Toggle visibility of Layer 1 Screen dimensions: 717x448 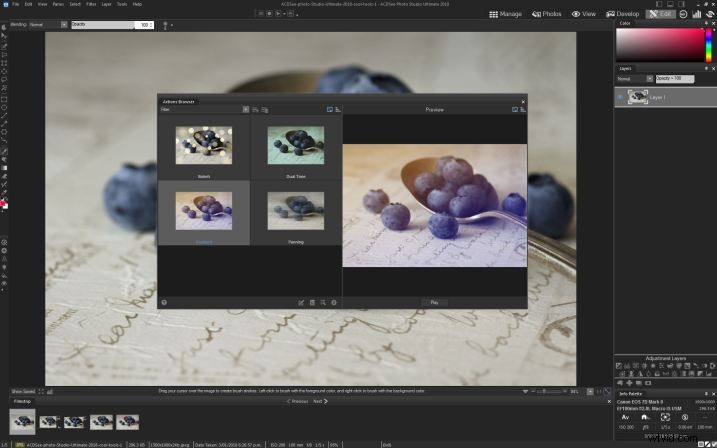pyautogui.click(x=620, y=97)
